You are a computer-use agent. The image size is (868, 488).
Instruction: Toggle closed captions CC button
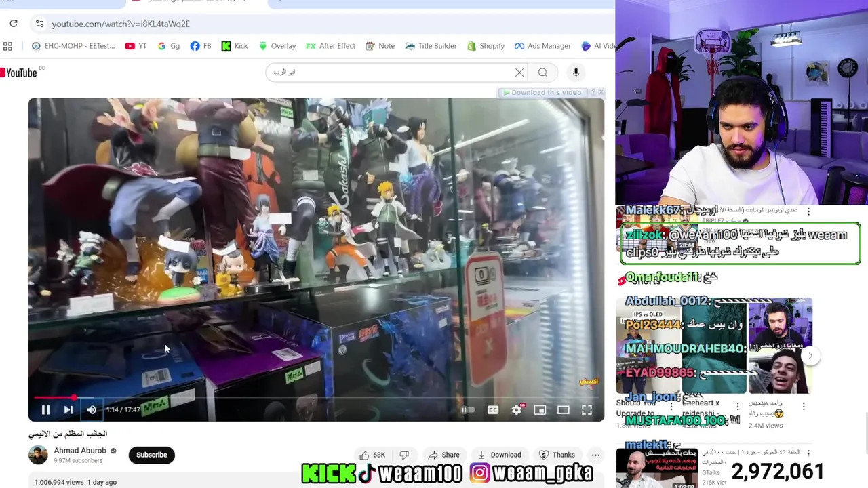(x=493, y=409)
